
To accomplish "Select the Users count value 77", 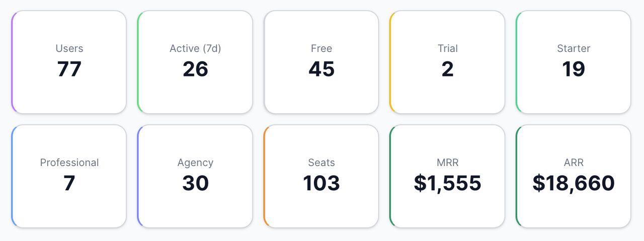I will tap(69, 69).
